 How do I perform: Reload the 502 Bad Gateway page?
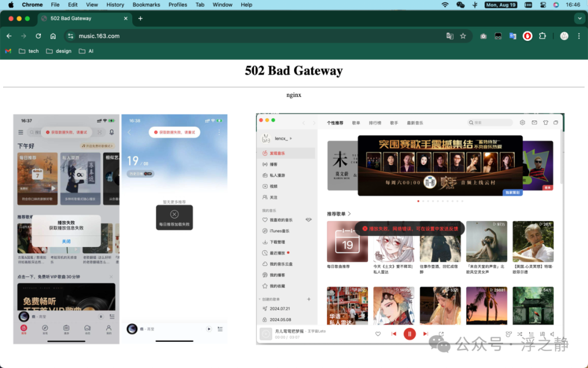[x=38, y=36]
